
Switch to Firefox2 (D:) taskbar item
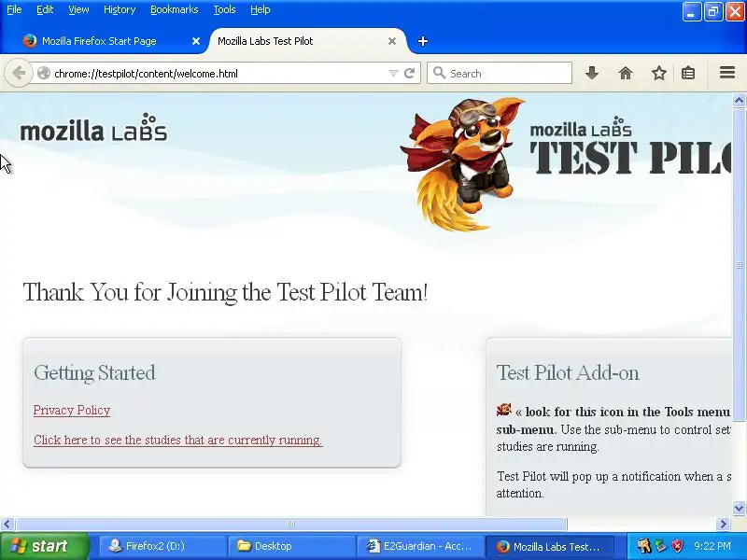click(162, 546)
